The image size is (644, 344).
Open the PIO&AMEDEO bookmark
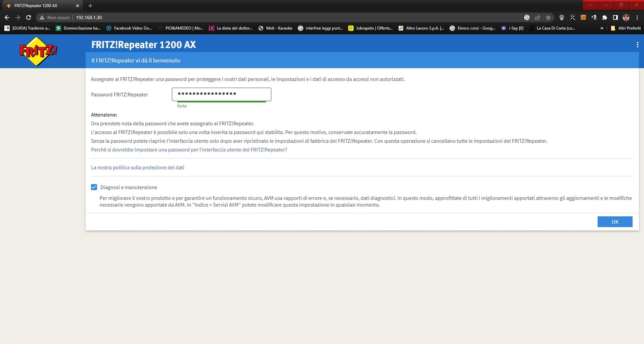tap(180, 28)
